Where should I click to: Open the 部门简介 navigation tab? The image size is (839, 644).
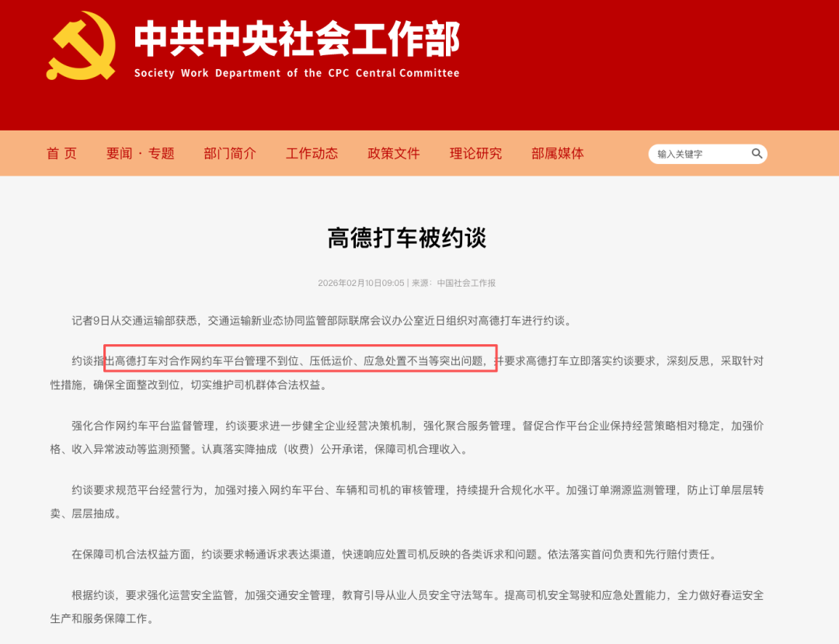tap(230, 154)
